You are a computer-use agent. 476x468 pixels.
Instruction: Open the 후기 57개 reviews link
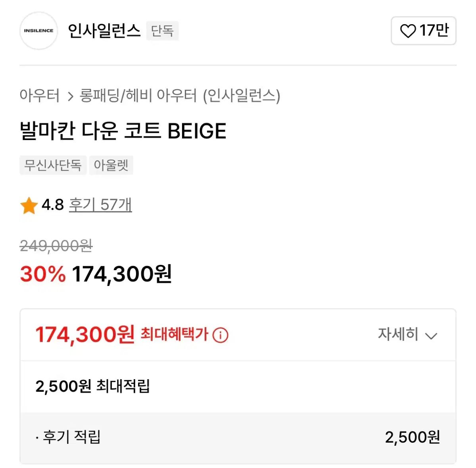(x=100, y=205)
